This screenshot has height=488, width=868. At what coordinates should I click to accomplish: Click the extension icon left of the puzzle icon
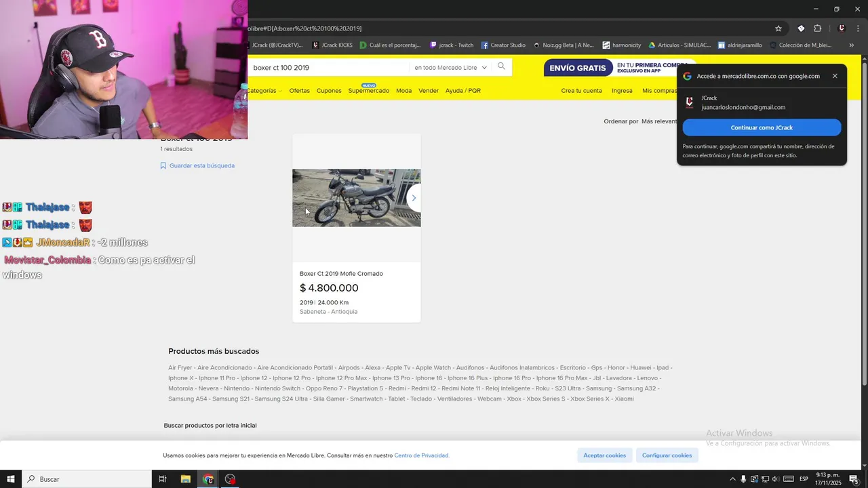coord(801,28)
